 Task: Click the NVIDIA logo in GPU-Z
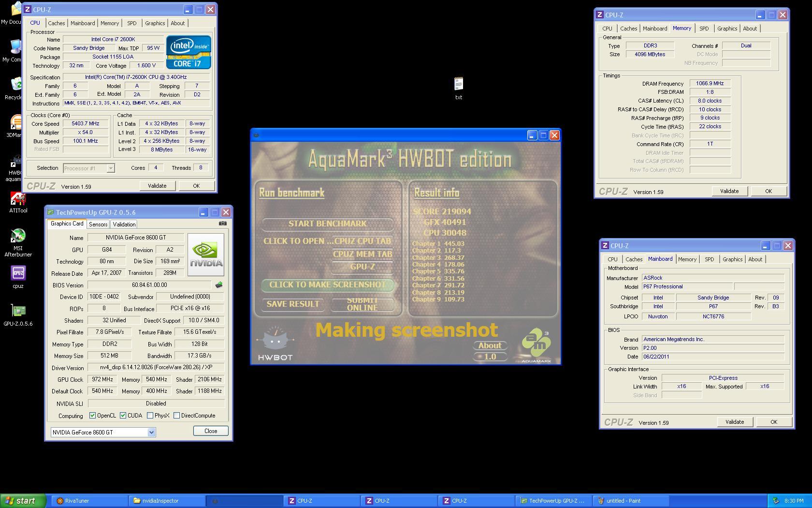click(x=206, y=254)
